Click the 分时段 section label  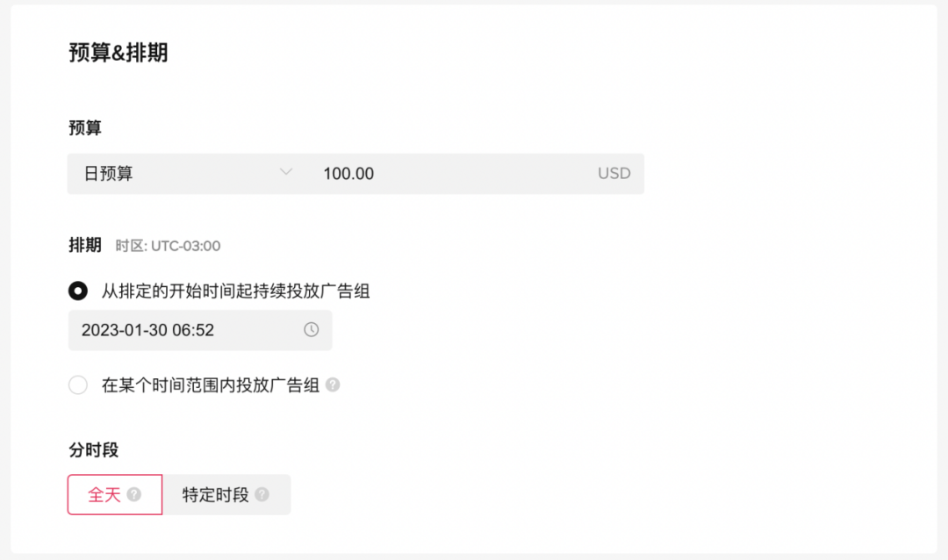[x=93, y=450]
